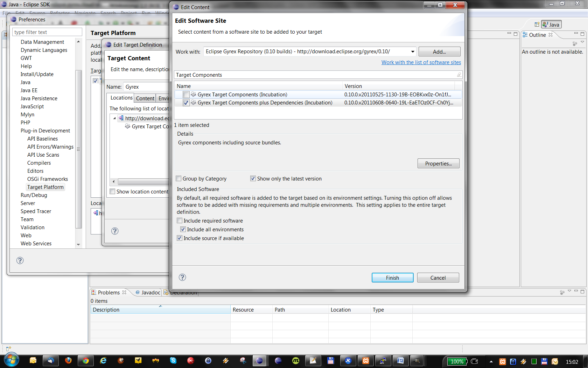The height and width of the screenshot is (368, 588).
Task: Click the help icon in Edit Target Definition dialog
Action: click(x=115, y=231)
